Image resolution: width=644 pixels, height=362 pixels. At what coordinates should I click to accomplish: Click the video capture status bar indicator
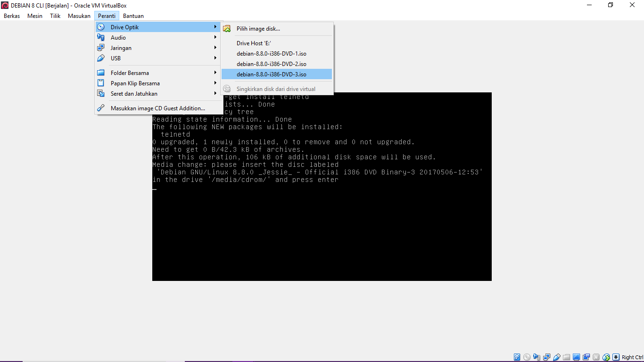586,357
